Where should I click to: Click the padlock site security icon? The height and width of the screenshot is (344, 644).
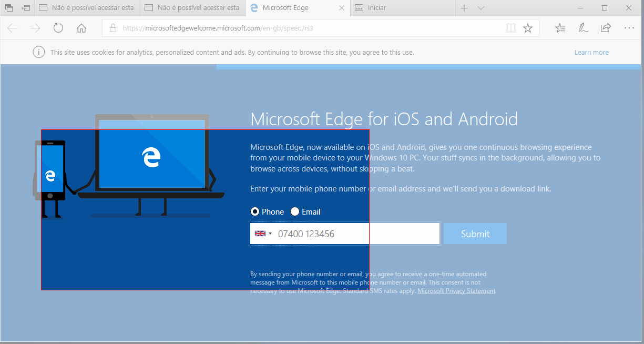coord(113,28)
